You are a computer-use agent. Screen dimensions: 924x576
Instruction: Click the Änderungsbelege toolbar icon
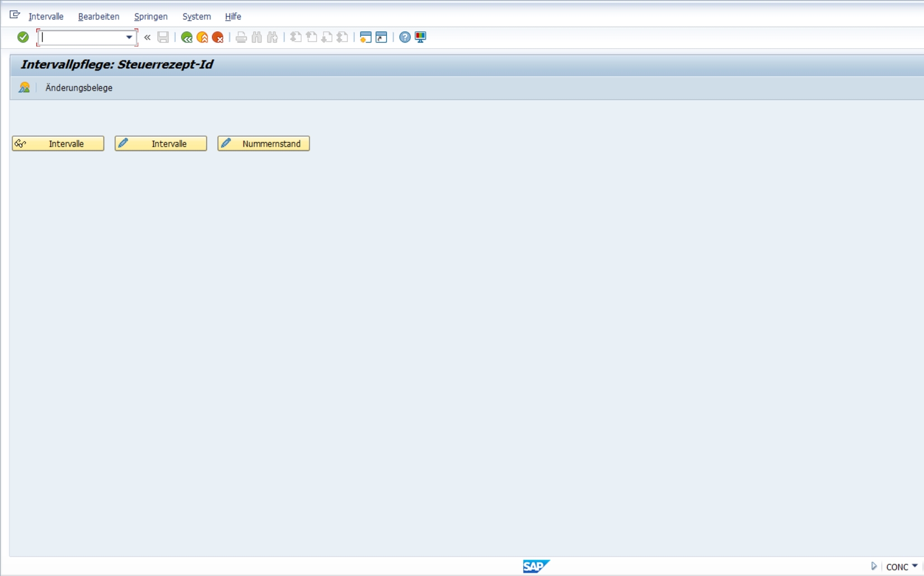[24, 87]
